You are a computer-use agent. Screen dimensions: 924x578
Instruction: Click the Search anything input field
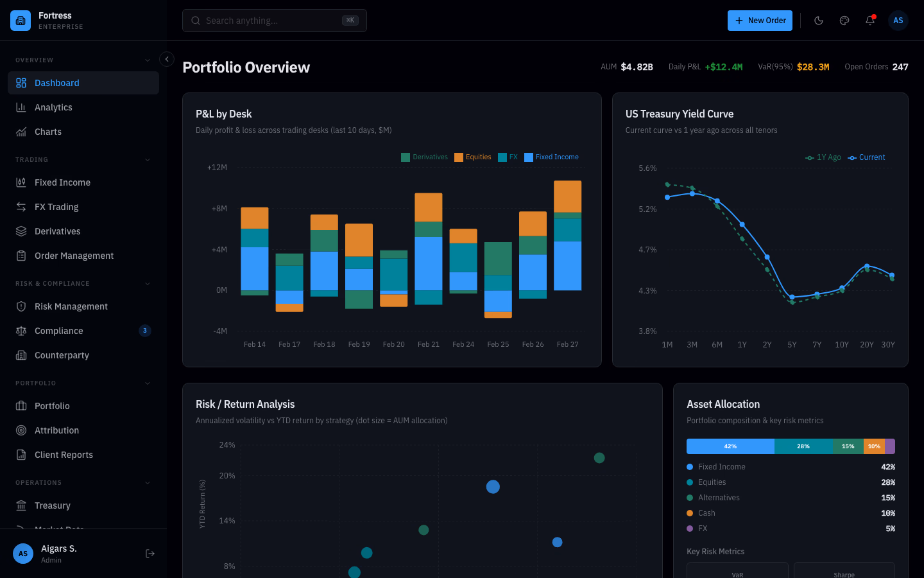(x=275, y=21)
